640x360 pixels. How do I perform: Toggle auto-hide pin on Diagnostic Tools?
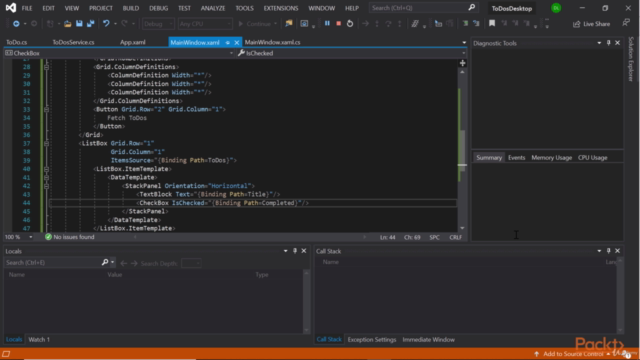click(x=609, y=43)
